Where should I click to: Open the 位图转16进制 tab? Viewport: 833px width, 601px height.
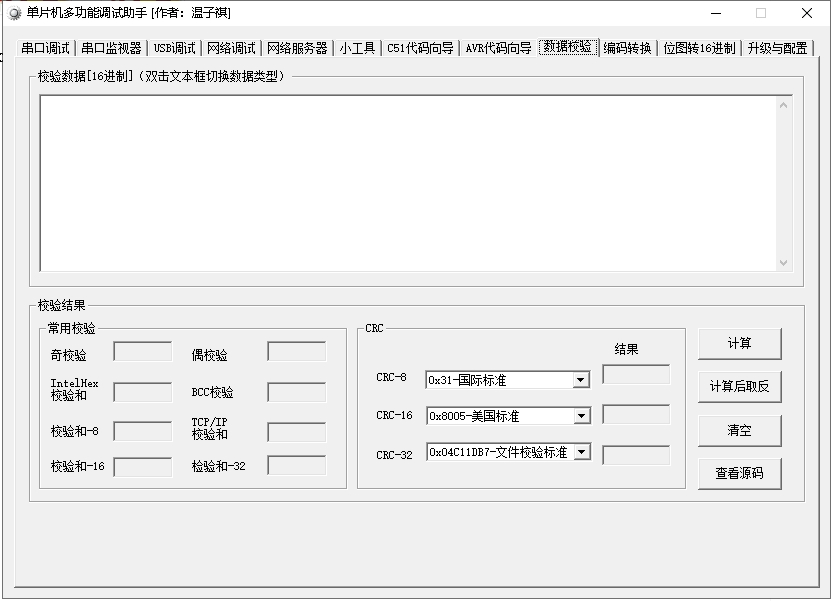[x=699, y=48]
